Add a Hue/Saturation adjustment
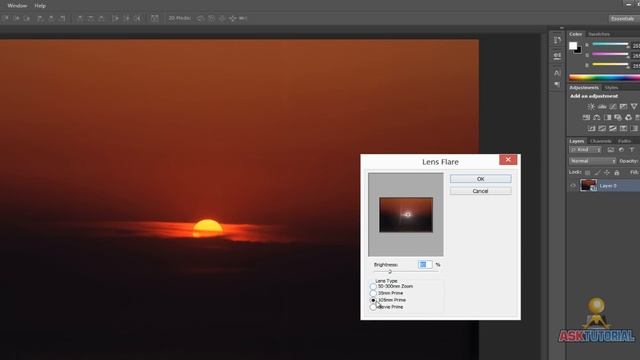This screenshot has height=360, width=640. pyautogui.click(x=586, y=118)
